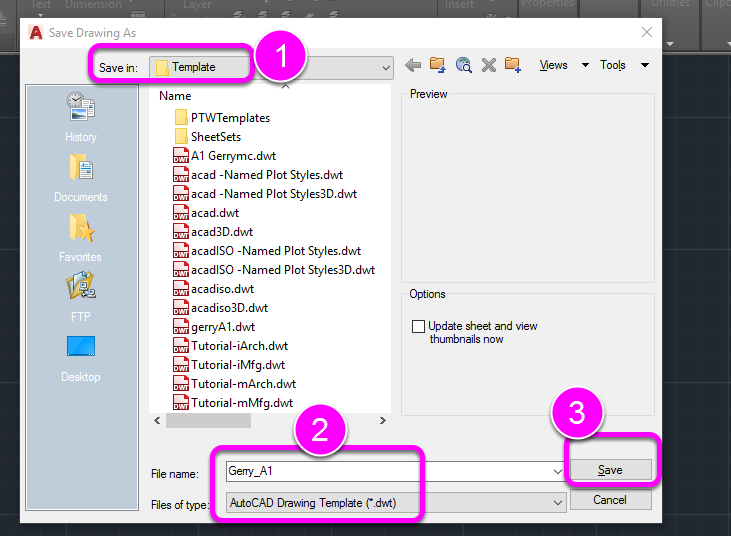The image size is (731, 536).
Task: Open Search the Web icon
Action: click(463, 65)
